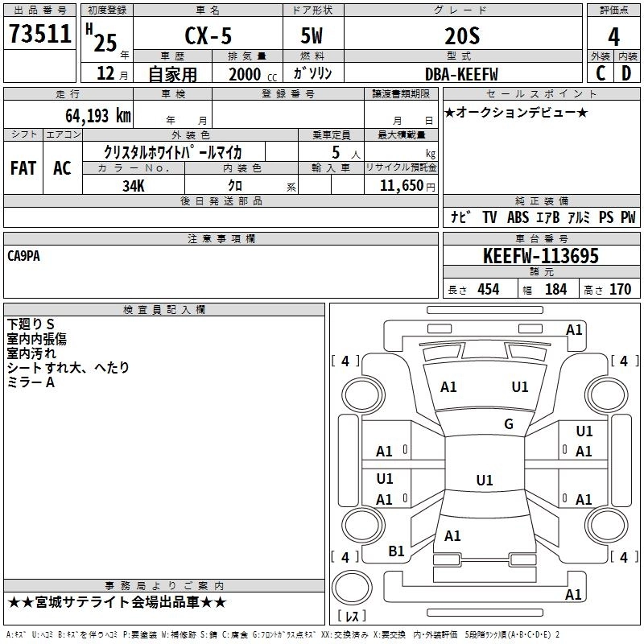
Task: Click the U1 mark on the roof
Action: [x=484, y=481]
